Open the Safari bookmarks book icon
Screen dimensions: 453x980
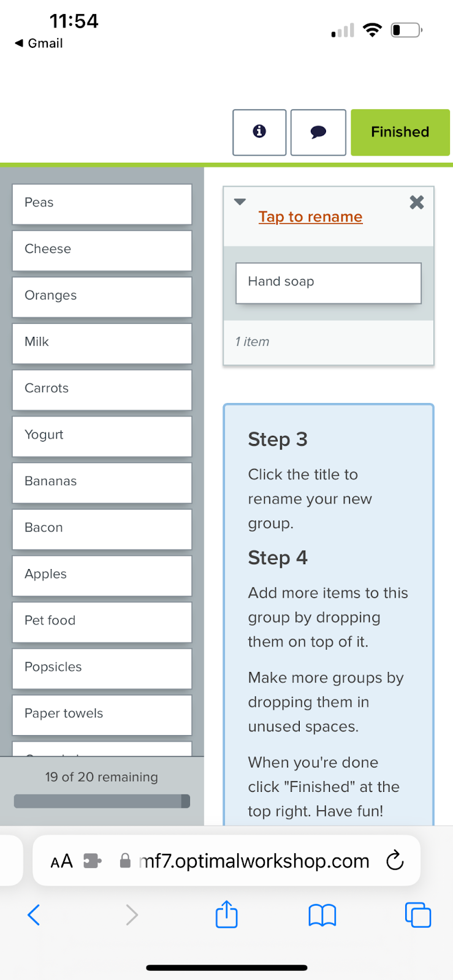(x=322, y=916)
